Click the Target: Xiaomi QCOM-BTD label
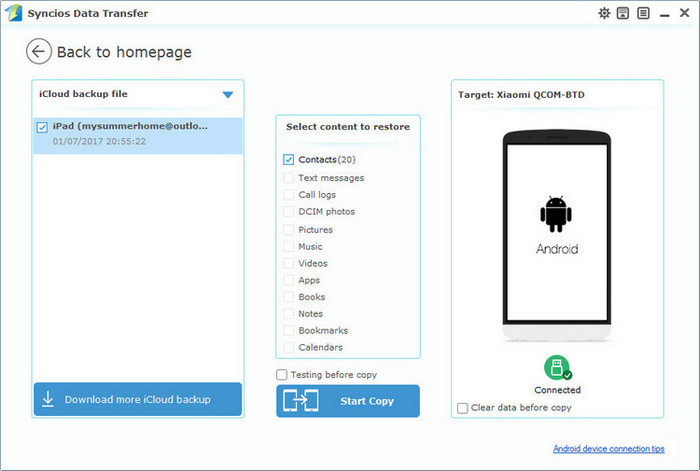The image size is (700, 471). click(x=521, y=95)
